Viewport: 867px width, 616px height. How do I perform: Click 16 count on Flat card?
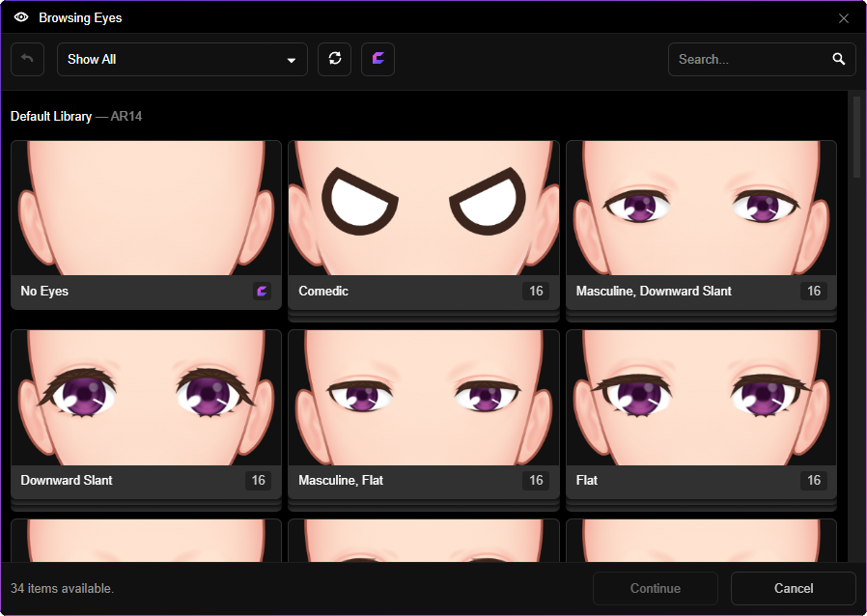click(x=813, y=480)
